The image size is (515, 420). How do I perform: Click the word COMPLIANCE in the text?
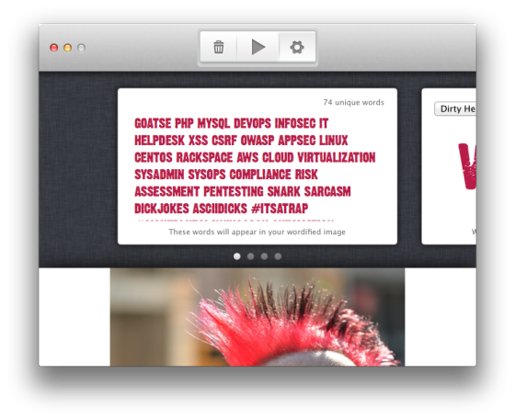click(260, 175)
